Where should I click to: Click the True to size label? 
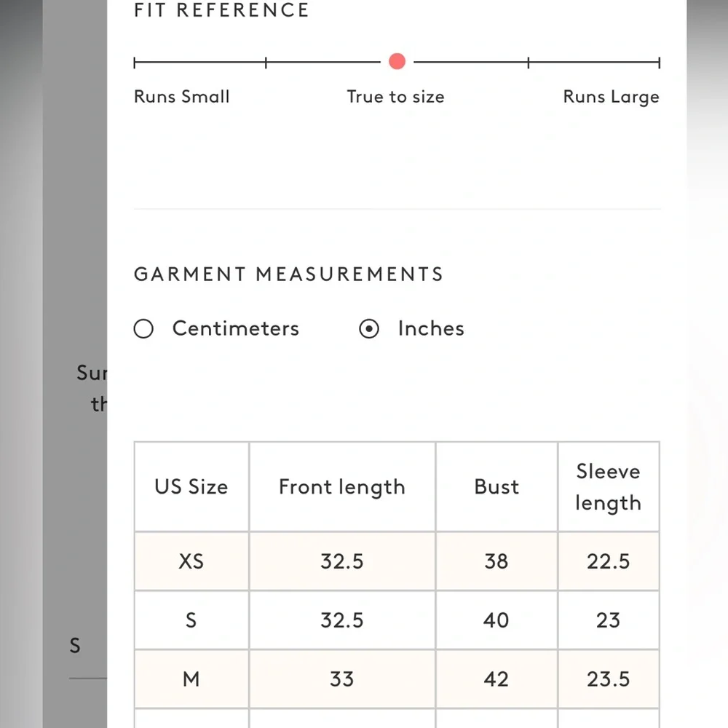coord(395,97)
